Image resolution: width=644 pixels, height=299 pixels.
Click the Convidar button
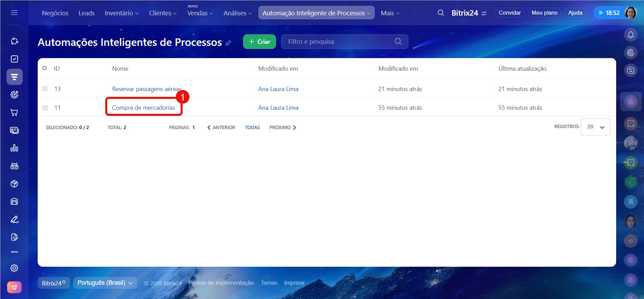[x=510, y=13]
